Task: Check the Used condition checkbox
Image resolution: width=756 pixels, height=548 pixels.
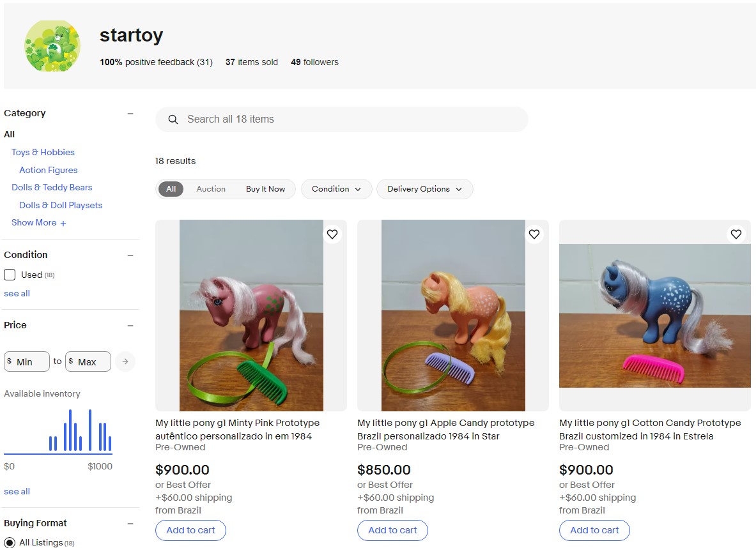Action: 10,275
